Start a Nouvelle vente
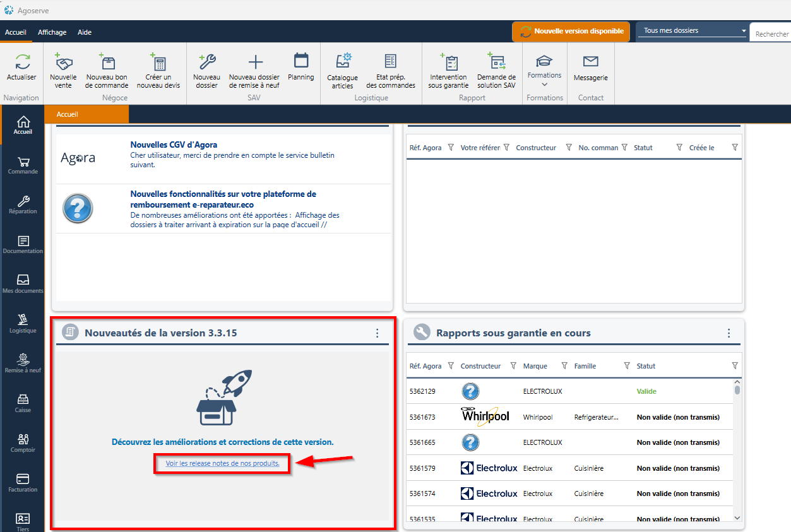The image size is (791, 532). coord(63,69)
